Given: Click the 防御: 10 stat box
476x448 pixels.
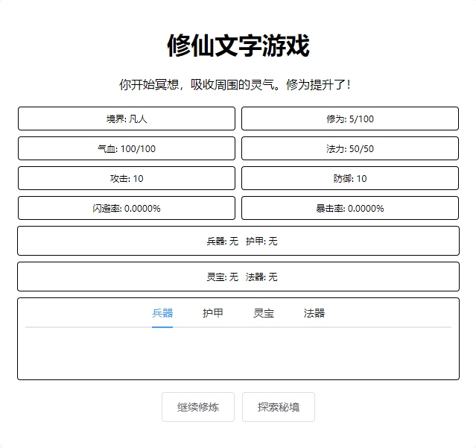Looking at the screenshot, I should 350,178.
